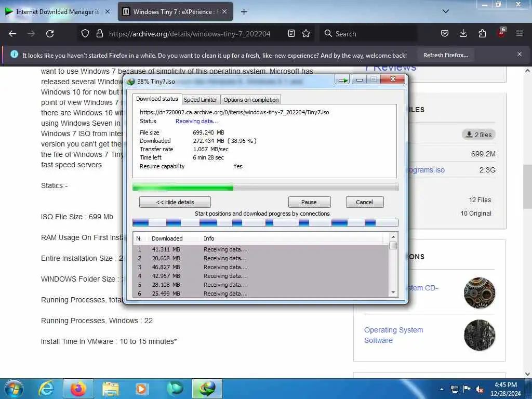Go back using Firefox back arrow

(12, 34)
